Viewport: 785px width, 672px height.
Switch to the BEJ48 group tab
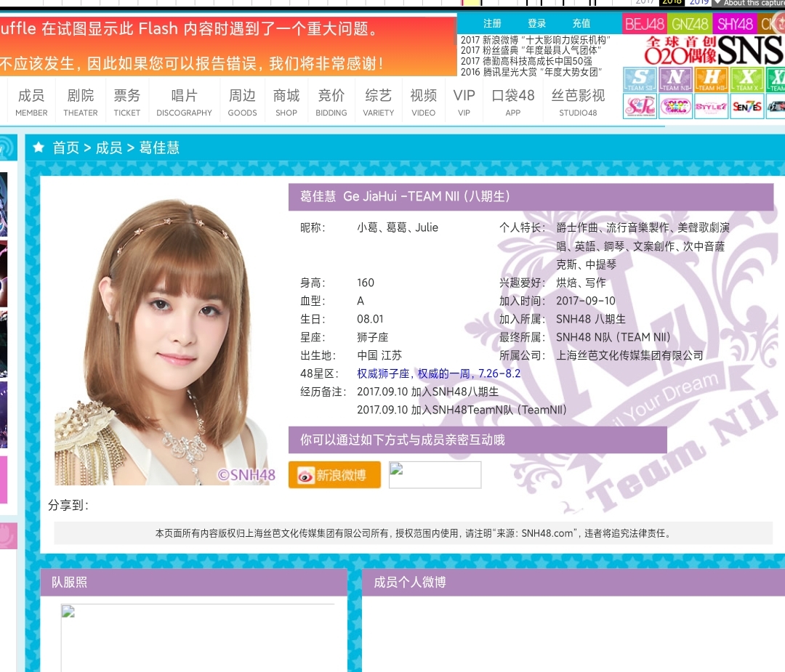pos(644,23)
